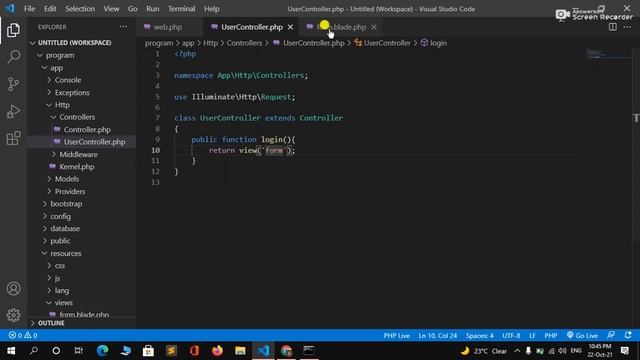Collapse the resources folder
The width and height of the screenshot is (640, 360).
pyautogui.click(x=66, y=253)
